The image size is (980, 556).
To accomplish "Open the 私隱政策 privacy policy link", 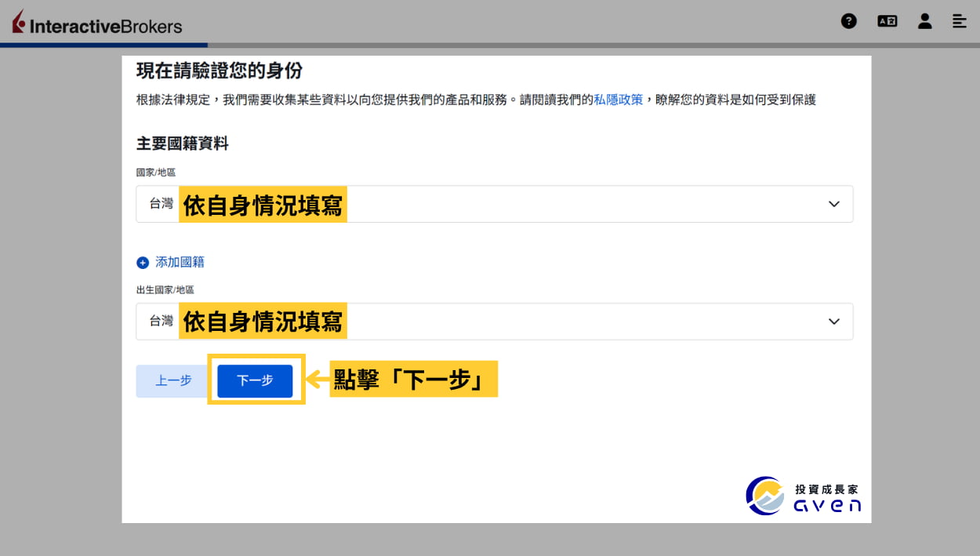I will point(618,100).
